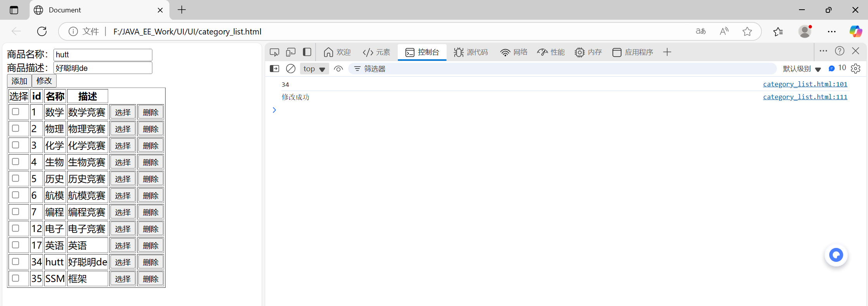Check the checkbox for 物理 row
Image resolution: width=868 pixels, height=306 pixels.
click(x=16, y=128)
